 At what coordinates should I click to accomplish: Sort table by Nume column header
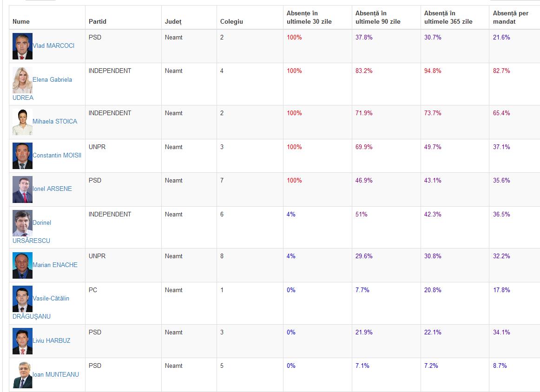point(21,21)
